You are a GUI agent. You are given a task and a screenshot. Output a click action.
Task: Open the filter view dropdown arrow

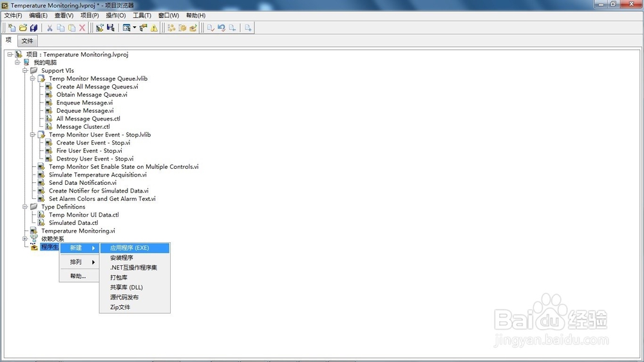pyautogui.click(x=135, y=28)
